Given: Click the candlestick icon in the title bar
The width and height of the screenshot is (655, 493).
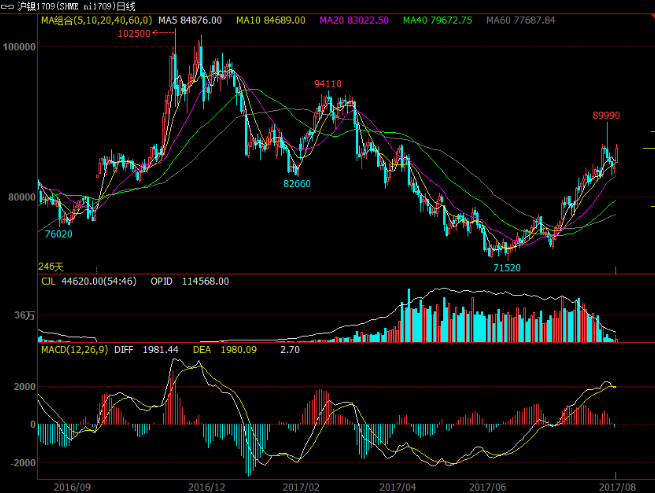Looking at the screenshot, I should coord(9,6).
